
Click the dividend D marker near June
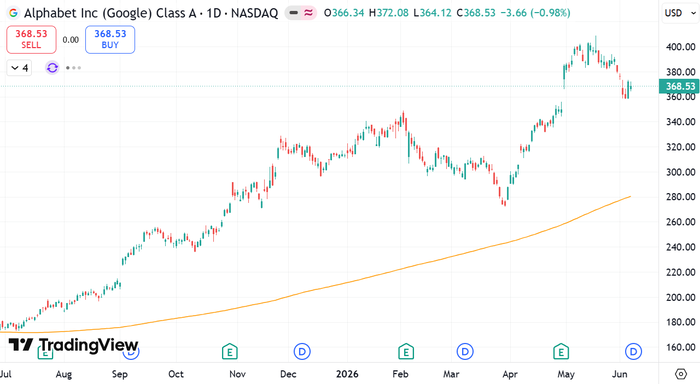[633, 352]
